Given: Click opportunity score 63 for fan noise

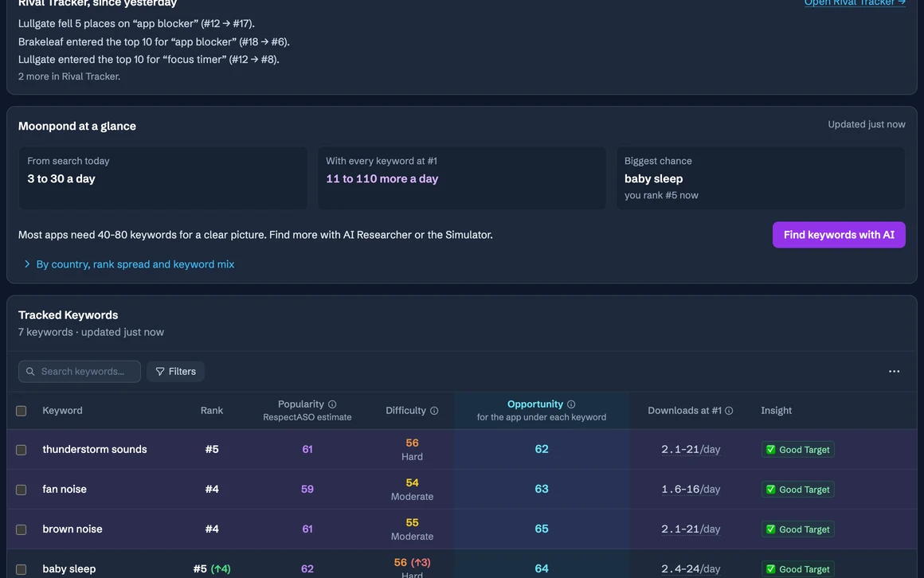Looking at the screenshot, I should (x=542, y=489).
